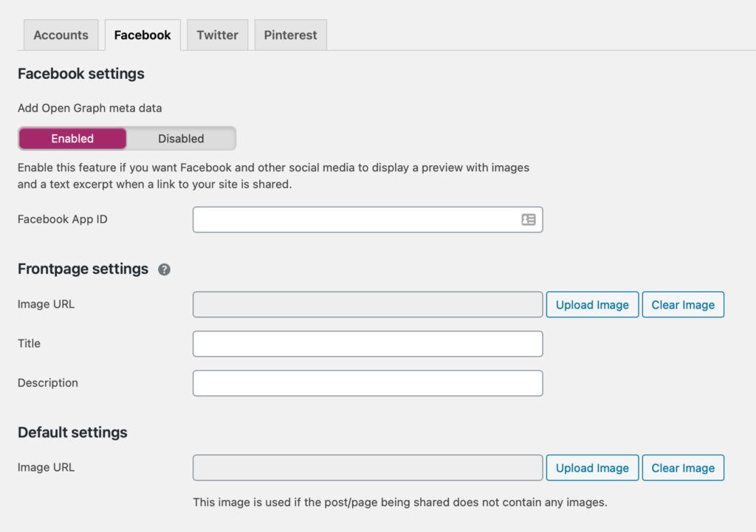
Task: Open the Twitter tab
Action: [218, 35]
